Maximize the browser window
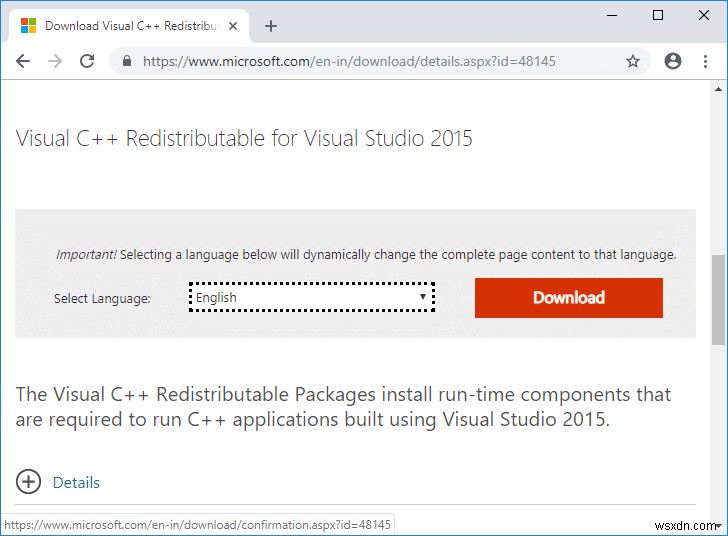Screen dimensions: 728x536 pos(658,15)
